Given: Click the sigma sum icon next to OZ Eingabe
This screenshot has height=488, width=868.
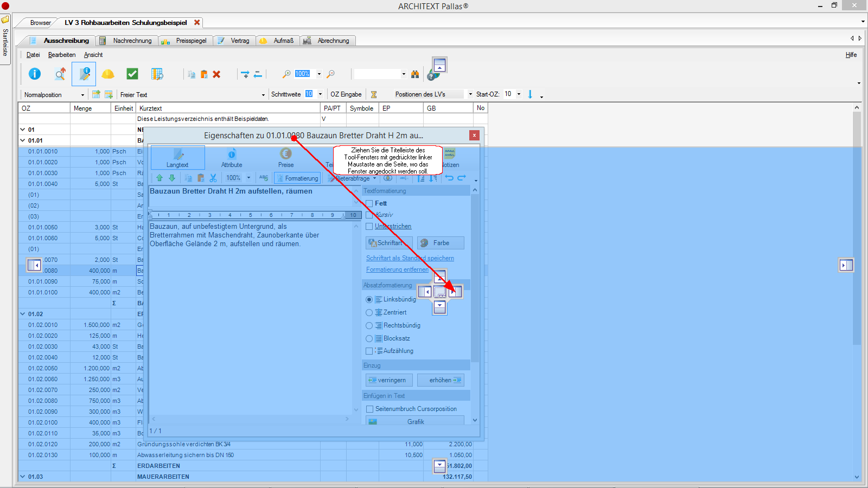Looking at the screenshot, I should [x=374, y=94].
